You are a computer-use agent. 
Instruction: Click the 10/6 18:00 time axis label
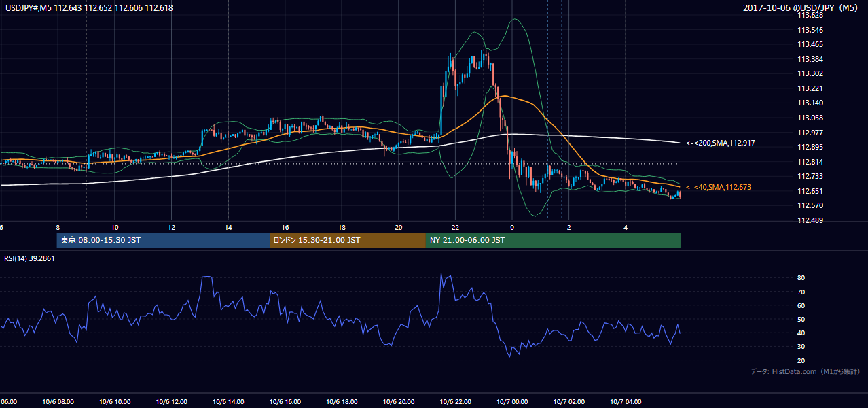(342, 402)
